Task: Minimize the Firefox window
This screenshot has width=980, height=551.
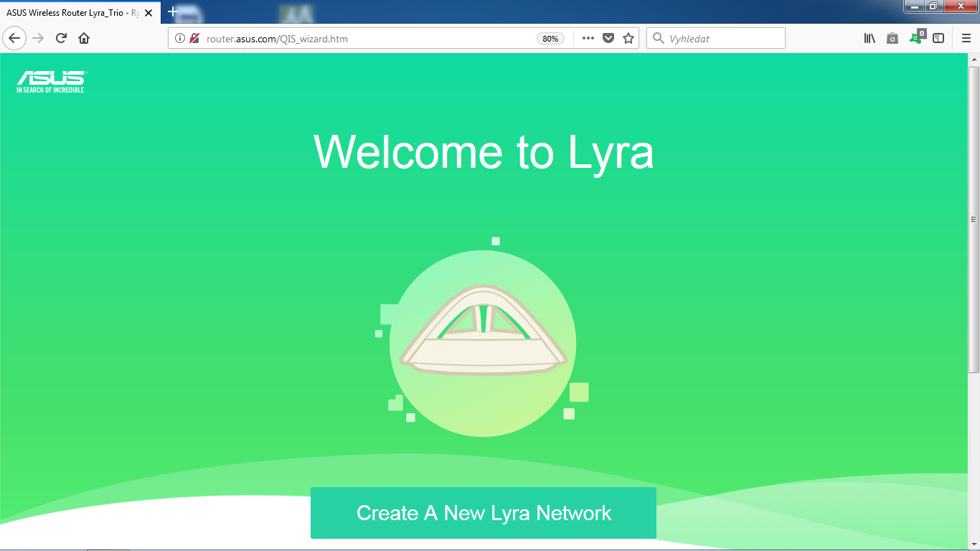Action: click(x=914, y=6)
